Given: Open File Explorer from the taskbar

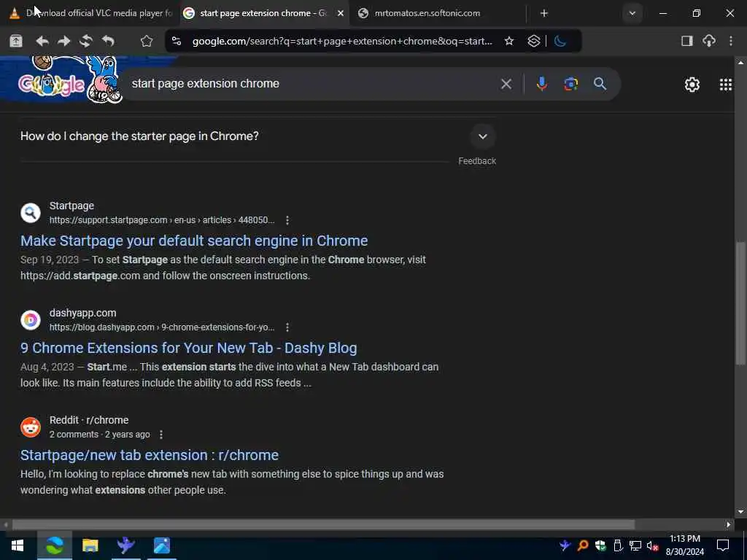Looking at the screenshot, I should point(90,545).
